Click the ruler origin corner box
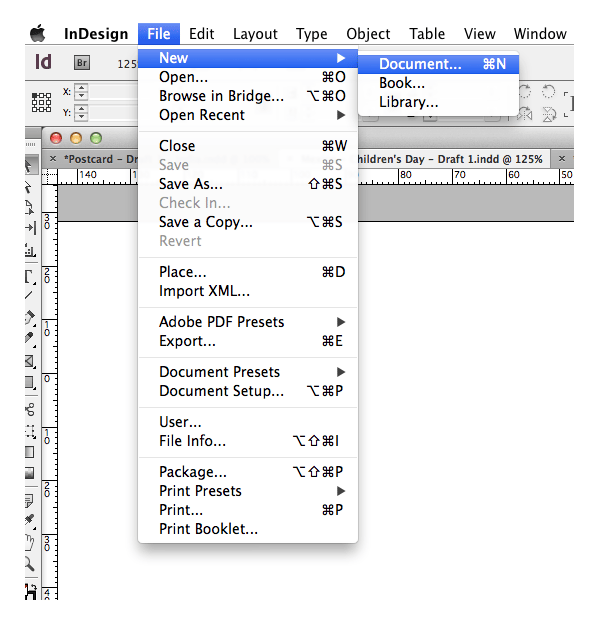This screenshot has height=628, width=600. pos(49,176)
